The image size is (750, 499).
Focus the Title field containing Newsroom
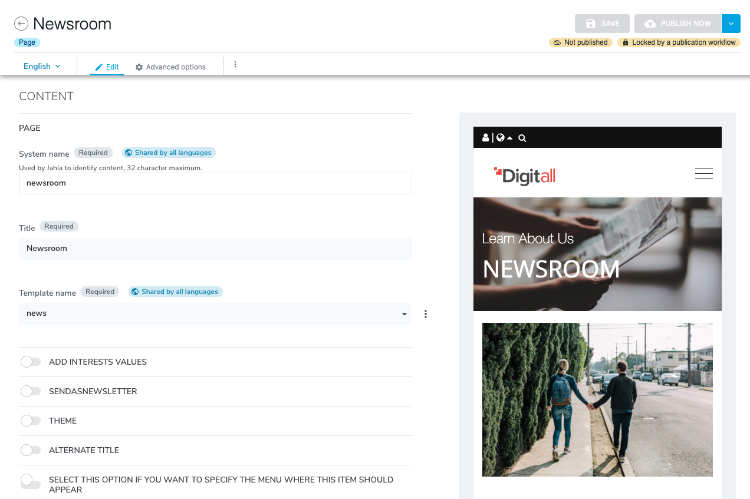click(215, 248)
